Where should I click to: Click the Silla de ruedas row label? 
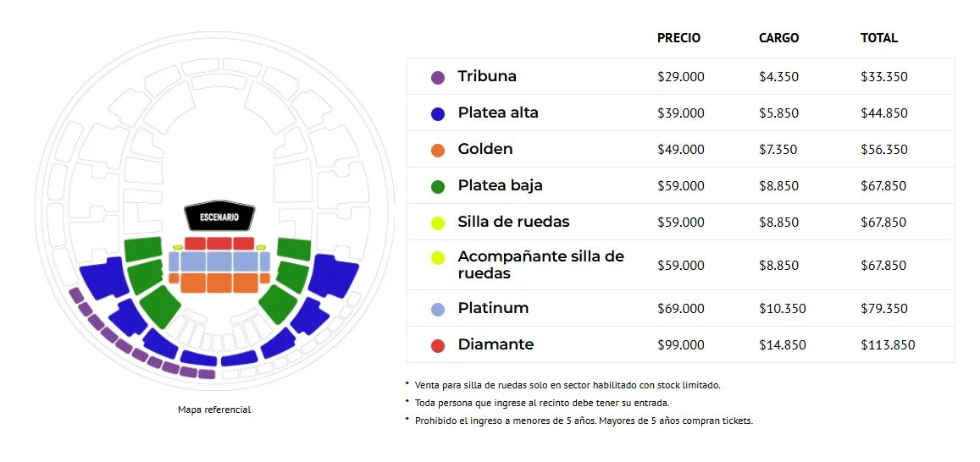coord(513,222)
